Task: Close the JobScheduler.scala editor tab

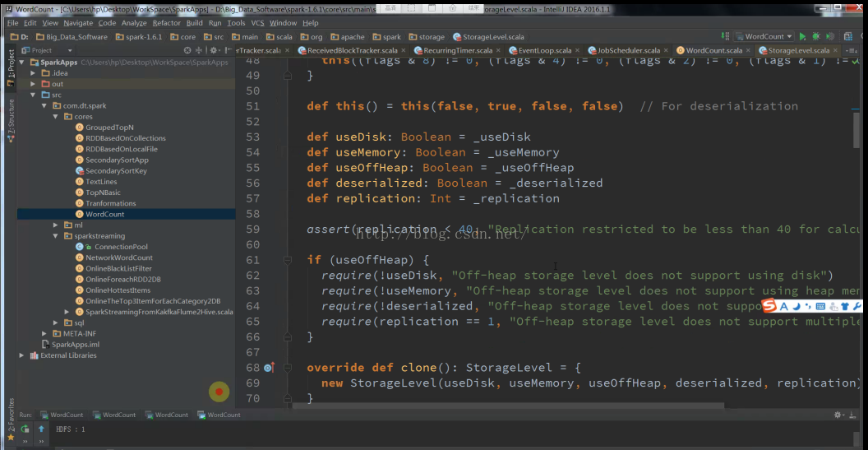Action: [x=666, y=50]
